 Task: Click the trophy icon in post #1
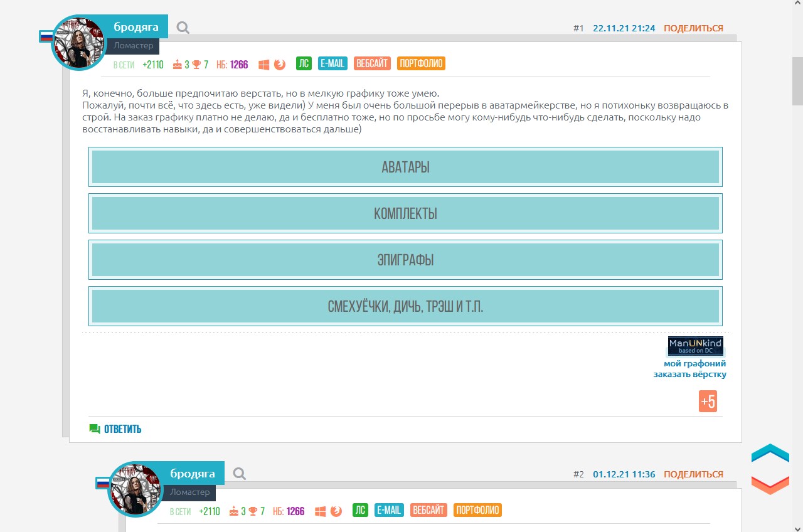pyautogui.click(x=196, y=64)
